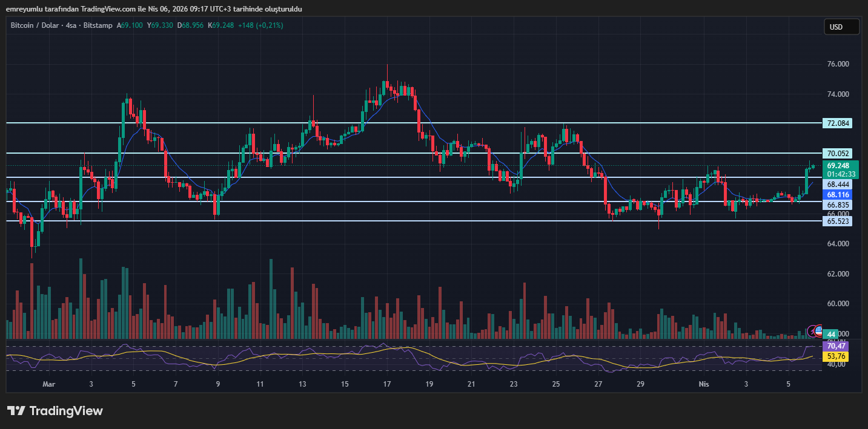The height and width of the screenshot is (429, 868).
Task: Select the 68.444 horizontal line label
Action: [x=838, y=184]
